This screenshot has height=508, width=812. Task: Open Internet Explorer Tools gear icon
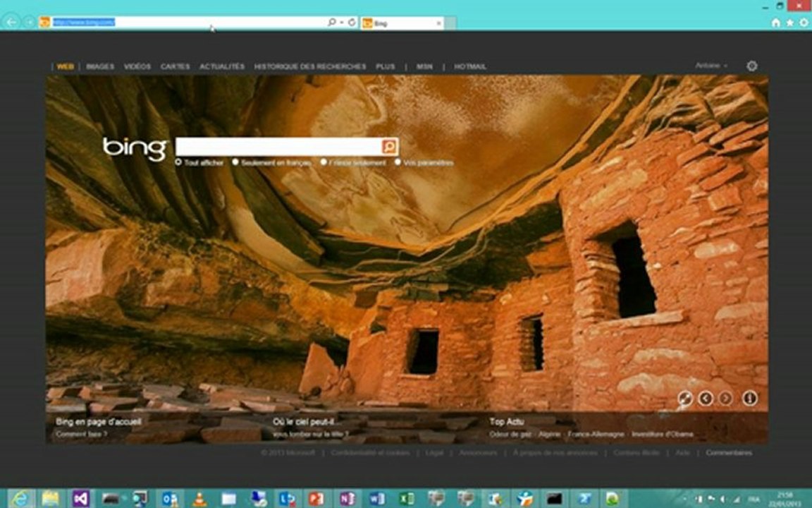point(804,23)
